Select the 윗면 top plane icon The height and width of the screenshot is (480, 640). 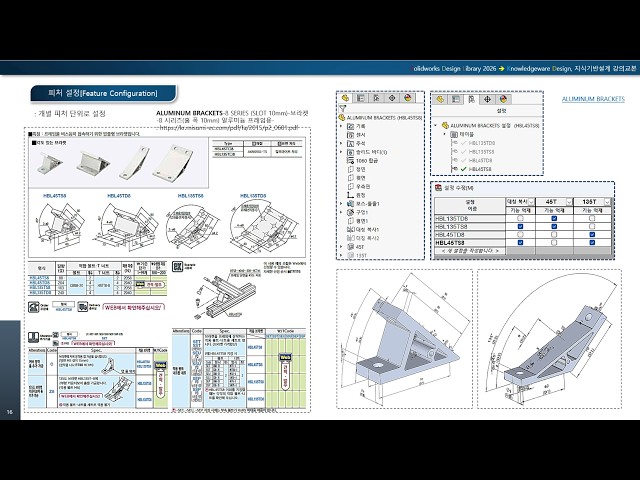click(x=350, y=178)
